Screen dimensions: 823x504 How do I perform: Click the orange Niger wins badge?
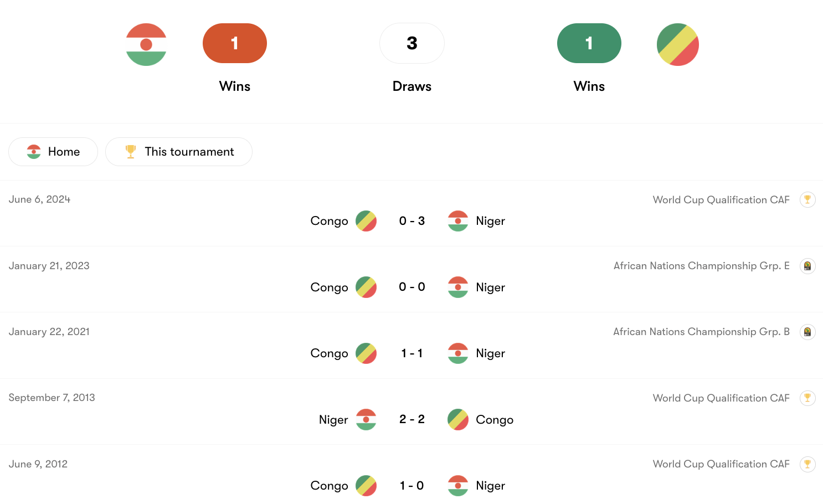[235, 43]
